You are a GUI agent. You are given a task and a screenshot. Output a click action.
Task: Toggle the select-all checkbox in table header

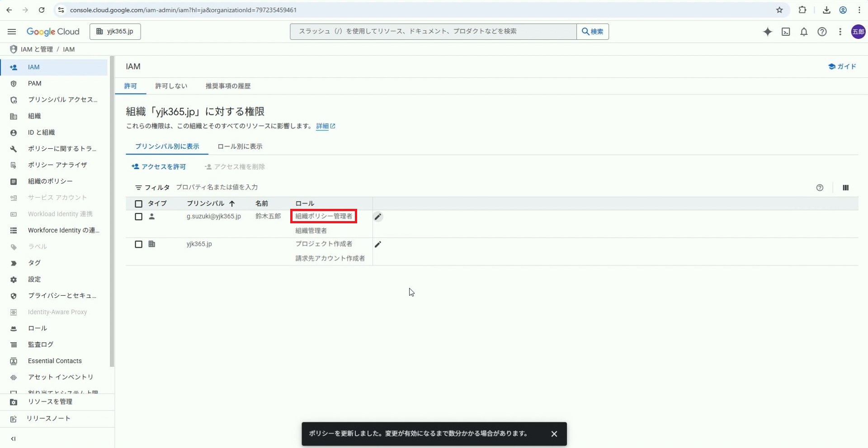tap(139, 204)
